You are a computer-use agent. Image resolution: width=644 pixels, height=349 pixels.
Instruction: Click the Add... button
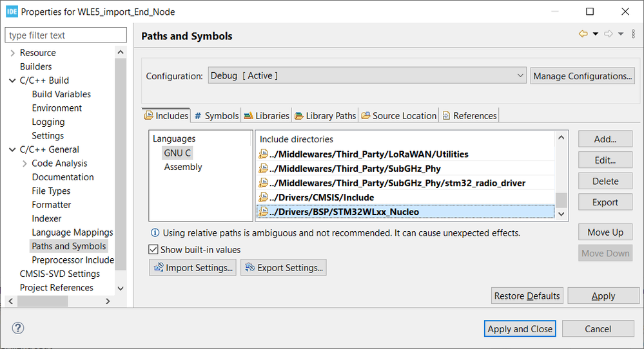click(605, 139)
